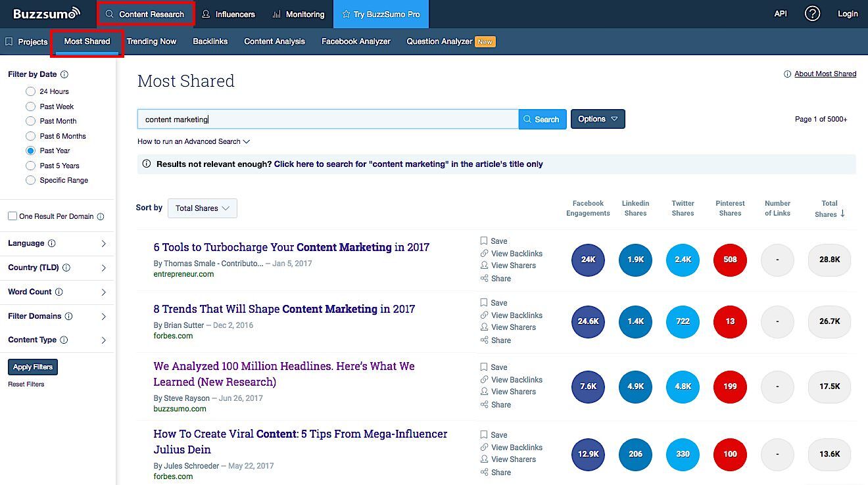868x485 pixels.
Task: Select the Past Month date filter
Action: (x=30, y=121)
